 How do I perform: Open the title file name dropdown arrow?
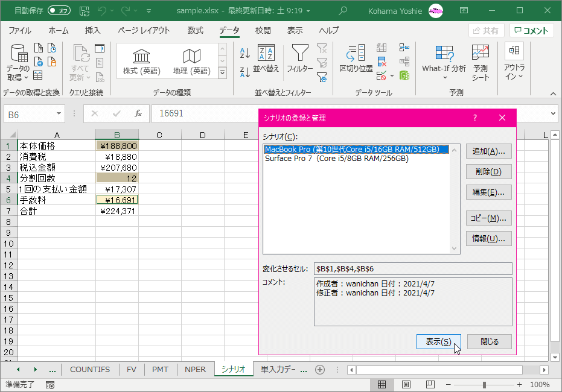(308, 11)
